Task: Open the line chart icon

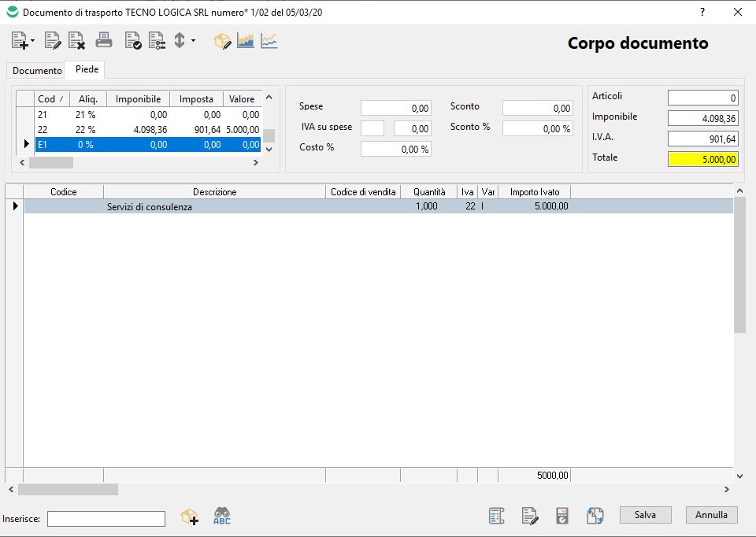Action: point(269,41)
